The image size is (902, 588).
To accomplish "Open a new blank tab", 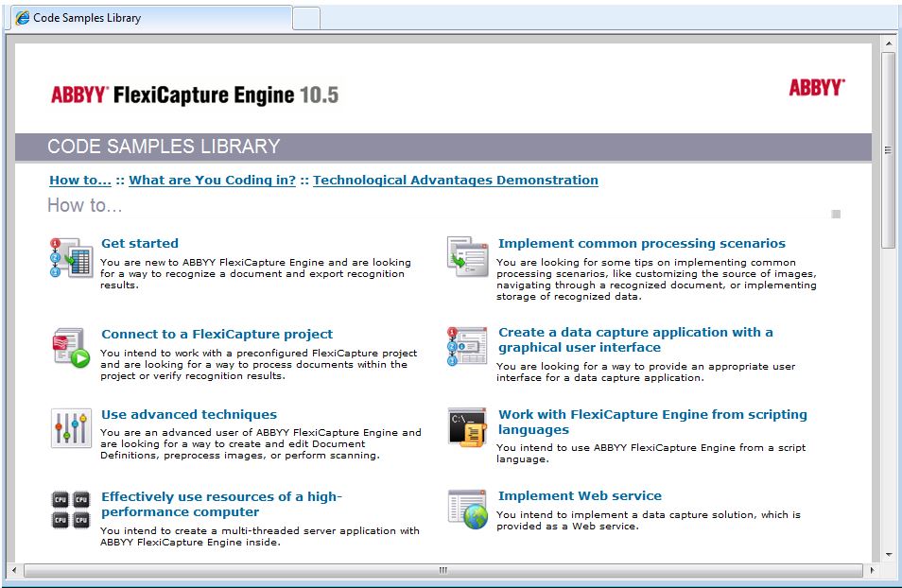I will pos(306,18).
